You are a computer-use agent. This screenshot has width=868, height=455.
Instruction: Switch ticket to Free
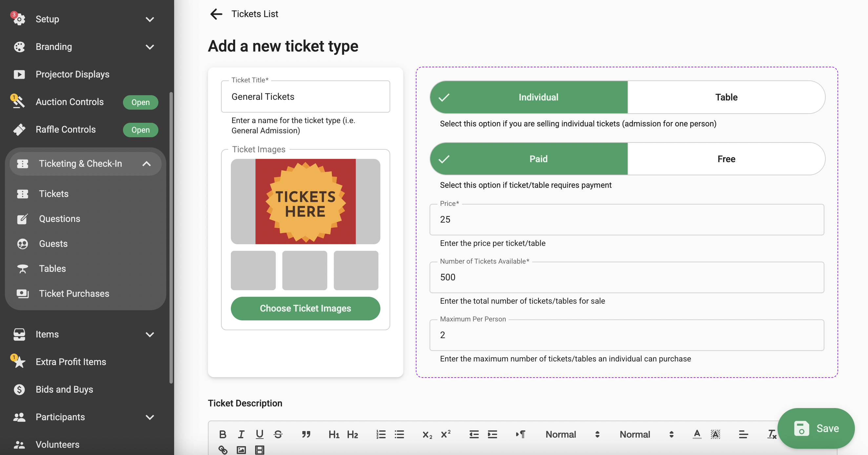coord(726,159)
